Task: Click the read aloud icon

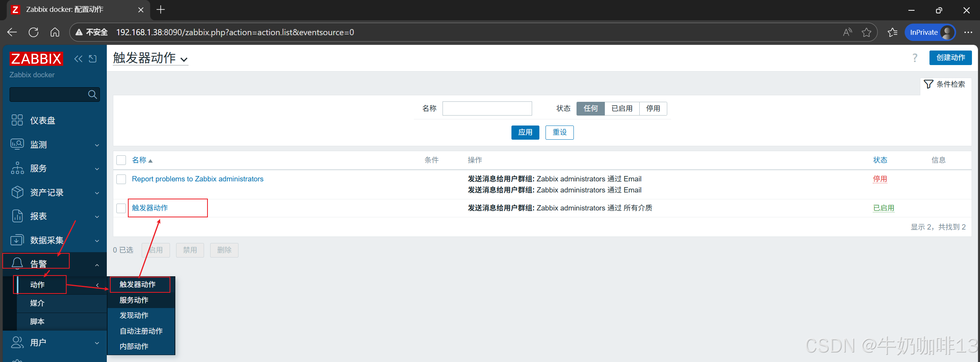Action: click(x=848, y=32)
